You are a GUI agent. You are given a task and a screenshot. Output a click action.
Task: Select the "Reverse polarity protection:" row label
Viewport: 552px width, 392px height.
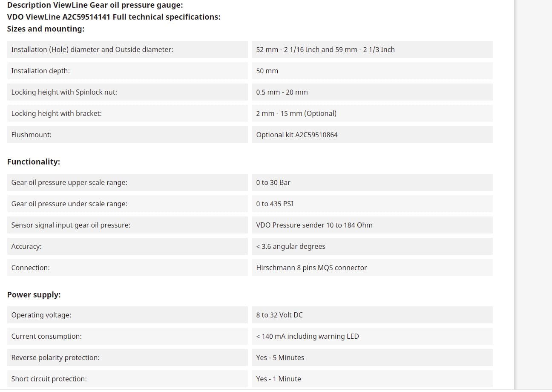click(x=55, y=357)
